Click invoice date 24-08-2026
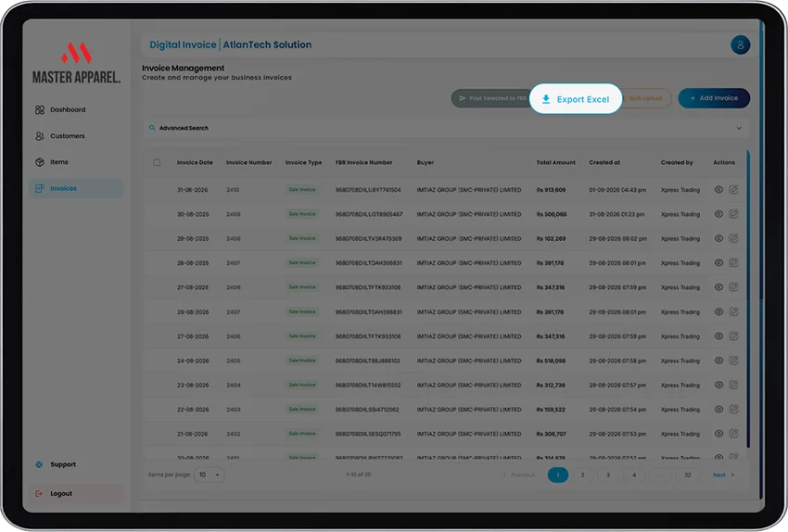 pyautogui.click(x=193, y=361)
